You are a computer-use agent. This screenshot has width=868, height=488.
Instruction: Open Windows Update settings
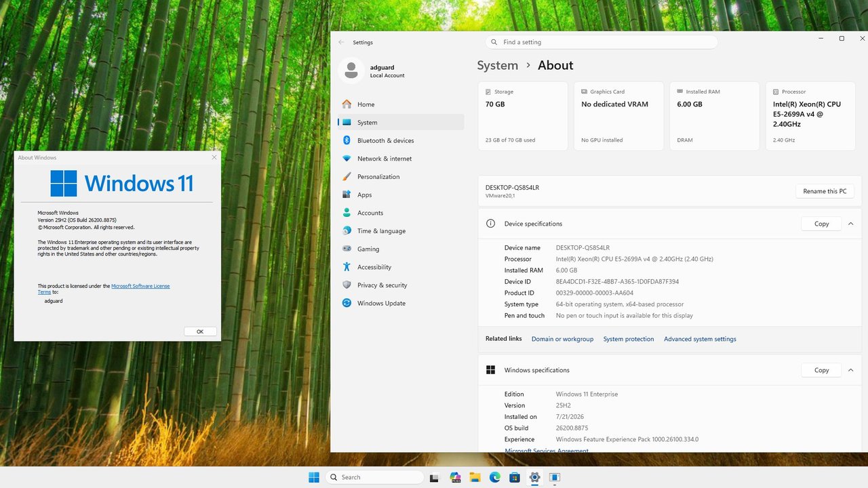tap(401, 303)
